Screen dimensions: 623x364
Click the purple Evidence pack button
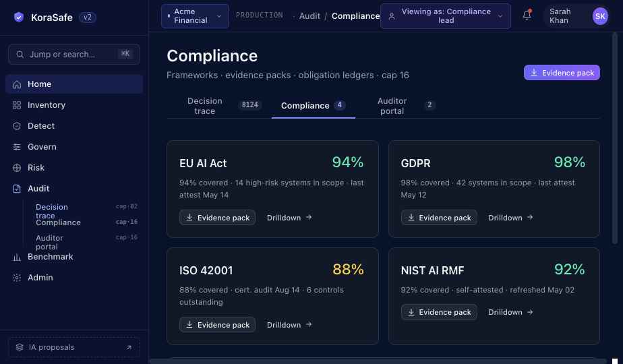click(x=562, y=72)
